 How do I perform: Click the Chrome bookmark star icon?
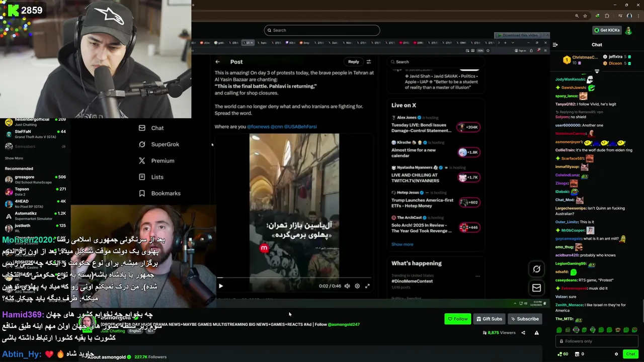click(x=585, y=16)
